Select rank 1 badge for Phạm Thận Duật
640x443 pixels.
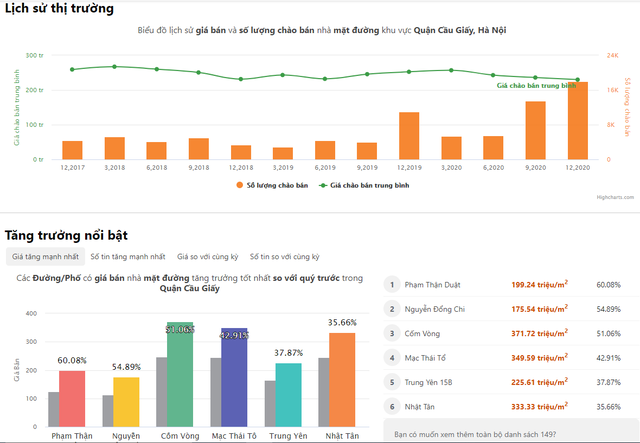392,285
